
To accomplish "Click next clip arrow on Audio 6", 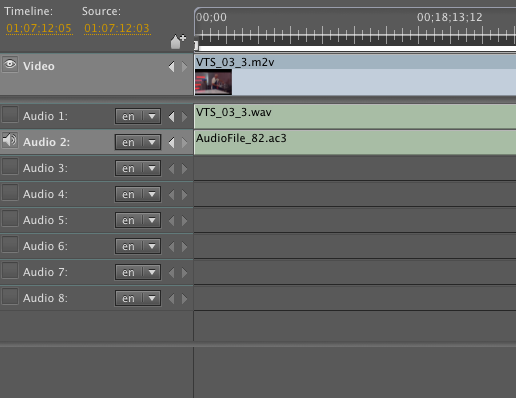I will (x=184, y=247).
